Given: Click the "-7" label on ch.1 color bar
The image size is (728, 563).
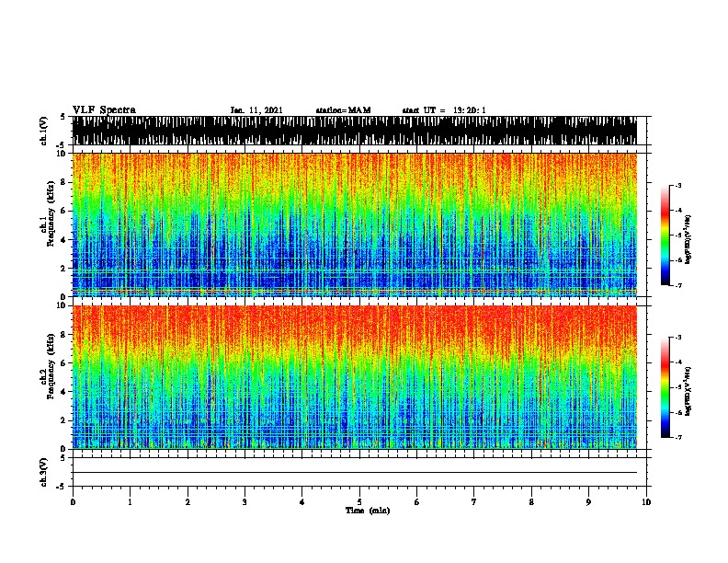Looking at the screenshot, I should (678, 285).
